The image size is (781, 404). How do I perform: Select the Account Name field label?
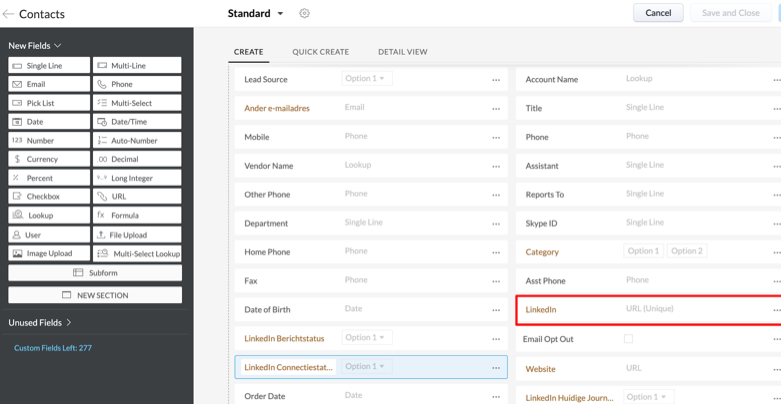(x=551, y=80)
